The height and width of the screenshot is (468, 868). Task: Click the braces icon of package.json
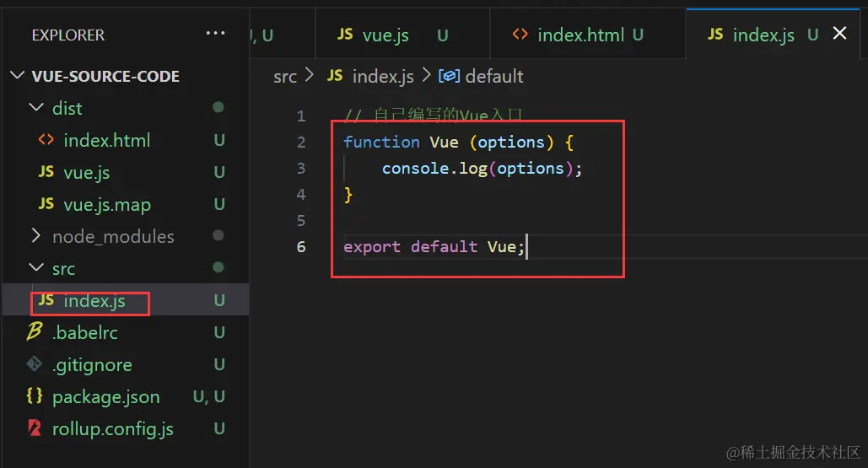(35, 396)
